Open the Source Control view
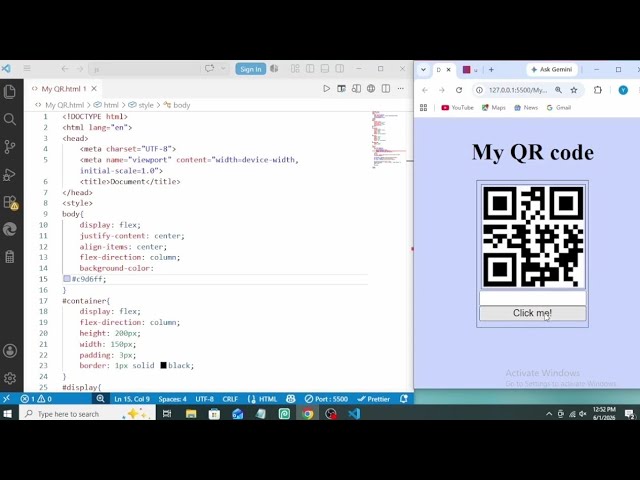Screen dimensions: 640x480 (10, 147)
